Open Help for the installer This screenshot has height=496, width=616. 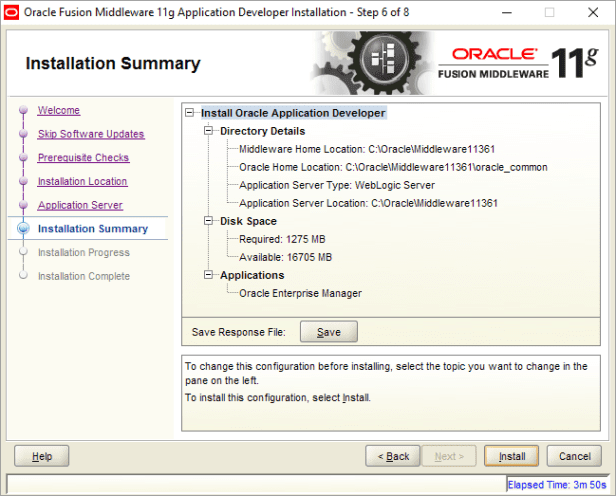[42, 456]
